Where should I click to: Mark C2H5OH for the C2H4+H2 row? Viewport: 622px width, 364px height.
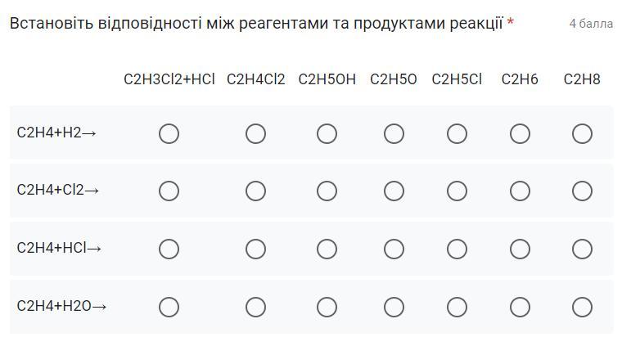pos(327,133)
